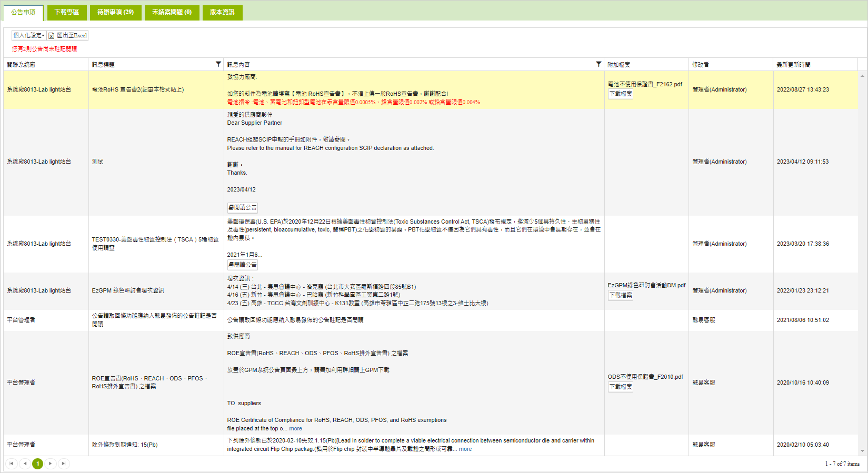Select timestamp 2020/02/10 05:03:40
The image size is (868, 473).
tap(803, 445)
